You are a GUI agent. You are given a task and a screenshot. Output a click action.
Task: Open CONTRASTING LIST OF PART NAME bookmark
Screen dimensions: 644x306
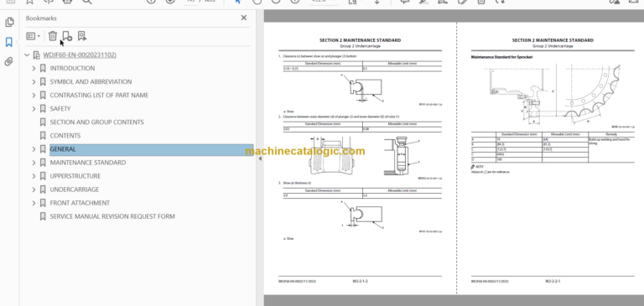click(99, 96)
